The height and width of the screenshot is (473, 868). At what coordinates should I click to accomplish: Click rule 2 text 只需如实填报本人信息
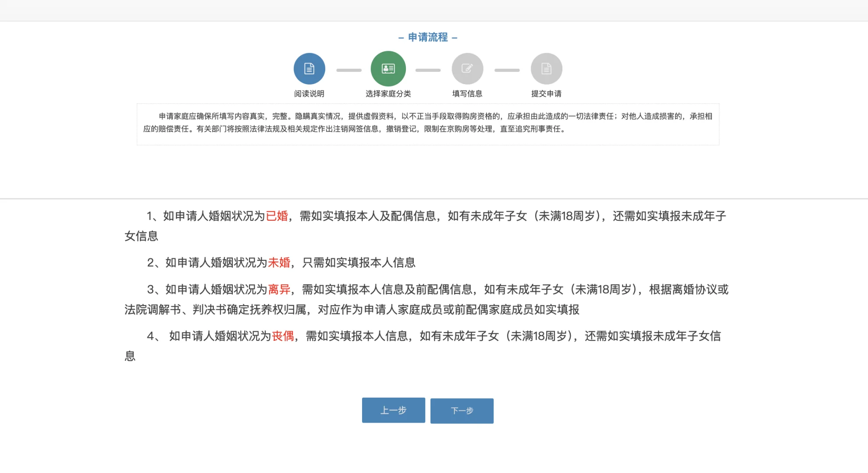click(359, 262)
